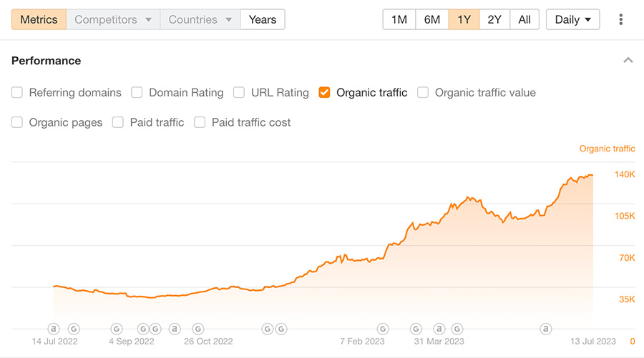Set the time range to 6M

click(432, 19)
